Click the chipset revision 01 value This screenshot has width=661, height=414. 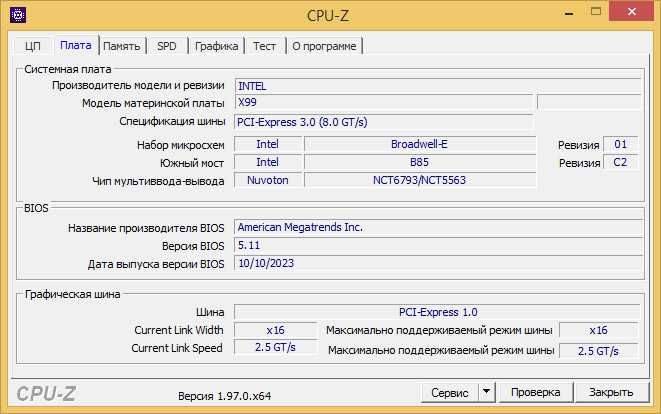[621, 145]
